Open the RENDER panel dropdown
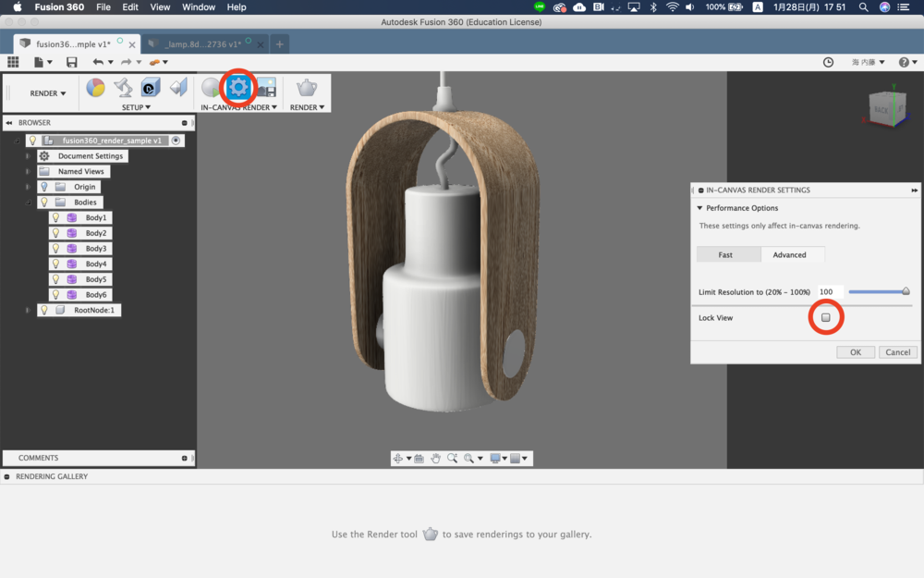The image size is (924, 578). pos(307,107)
